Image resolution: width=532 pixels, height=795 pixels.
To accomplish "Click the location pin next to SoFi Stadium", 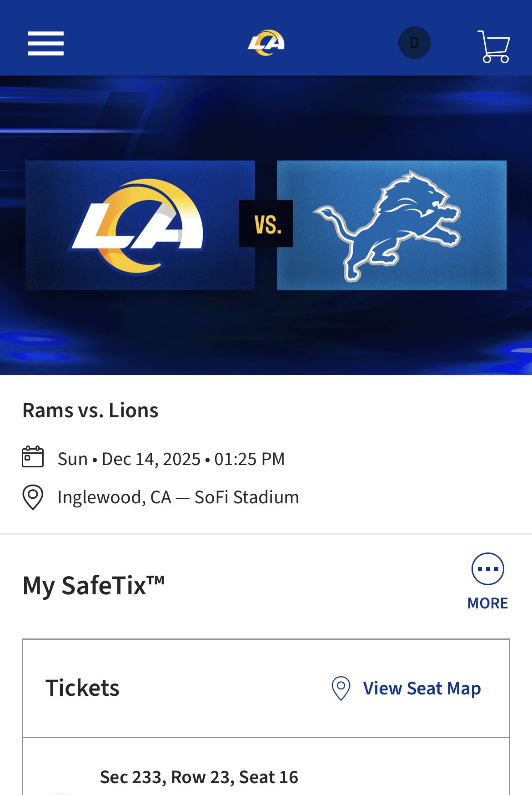I will (x=33, y=497).
